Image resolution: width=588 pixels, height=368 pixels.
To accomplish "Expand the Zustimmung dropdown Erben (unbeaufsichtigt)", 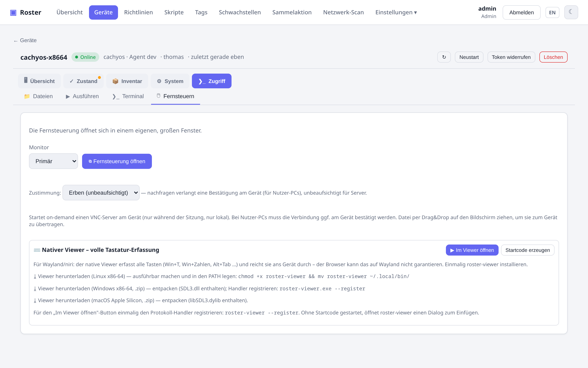I will click(101, 193).
